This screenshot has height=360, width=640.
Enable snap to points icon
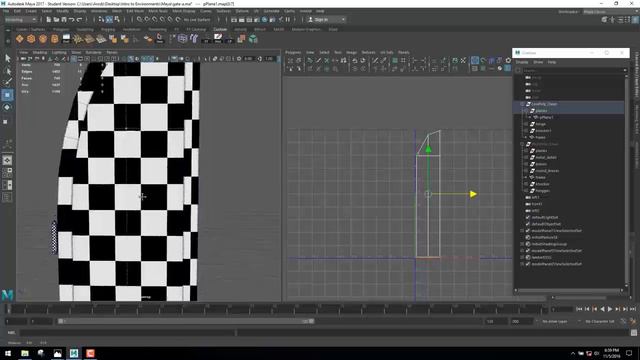point(155,19)
